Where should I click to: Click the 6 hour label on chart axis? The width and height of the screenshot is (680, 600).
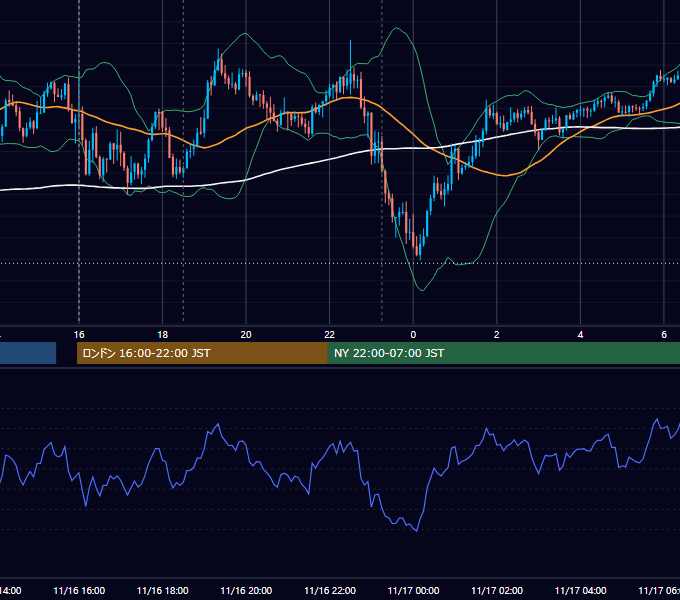tap(664, 335)
